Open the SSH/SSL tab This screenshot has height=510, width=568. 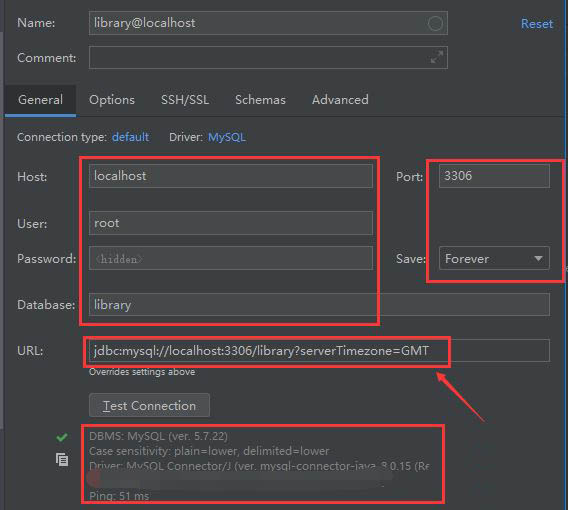point(185,100)
